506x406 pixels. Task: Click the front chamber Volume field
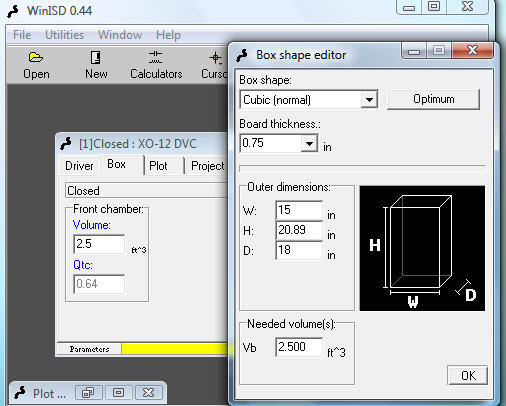(x=99, y=244)
